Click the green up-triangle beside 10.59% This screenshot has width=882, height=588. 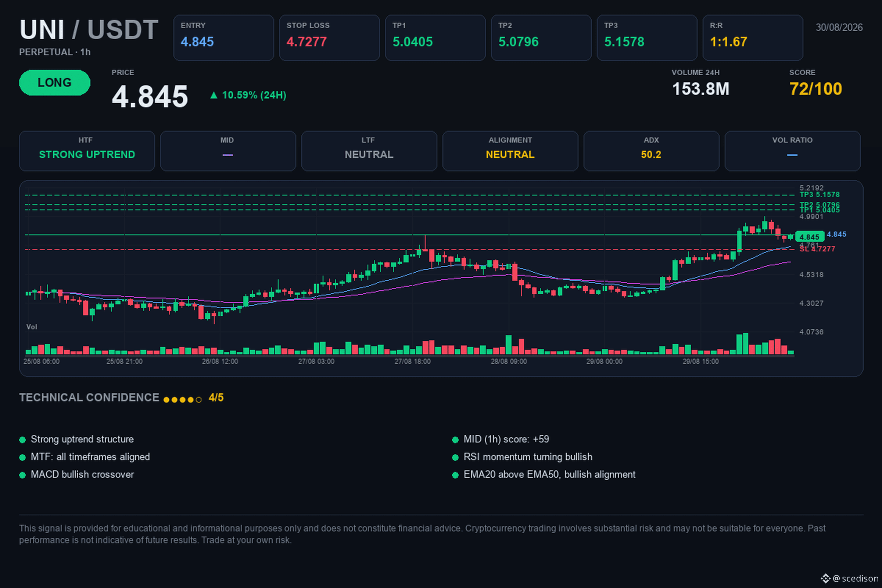click(214, 95)
